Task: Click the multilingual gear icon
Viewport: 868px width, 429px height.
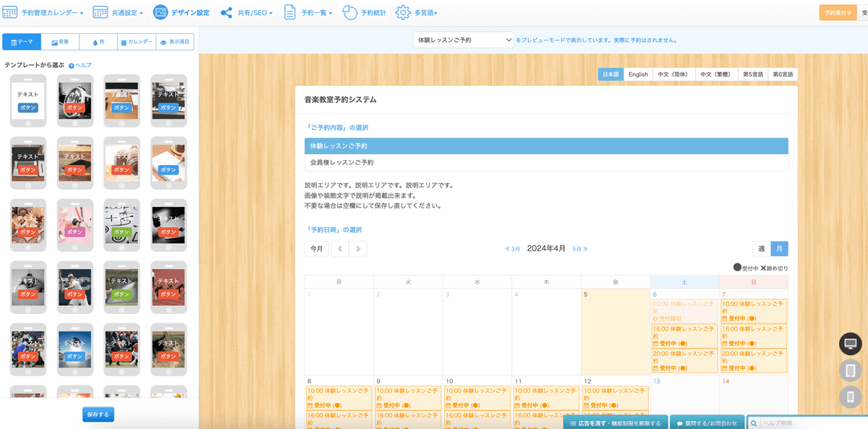Action: tap(403, 12)
